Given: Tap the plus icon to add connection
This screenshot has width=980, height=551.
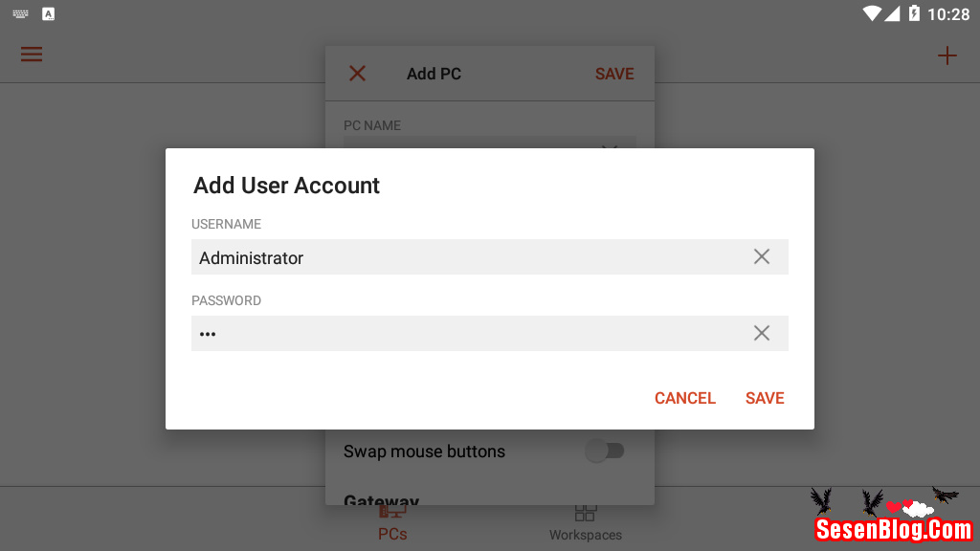Looking at the screenshot, I should click(x=947, y=55).
